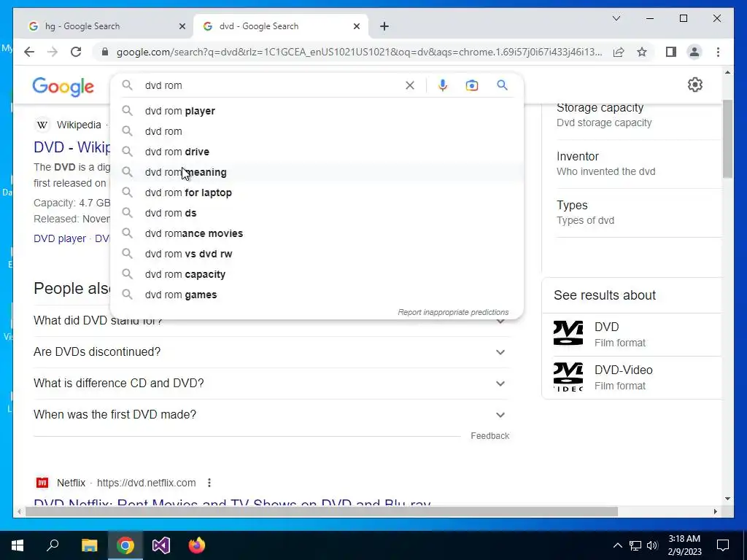747x560 pixels.
Task: Select the 'dvd rom drive' suggestion
Action: 317,152
